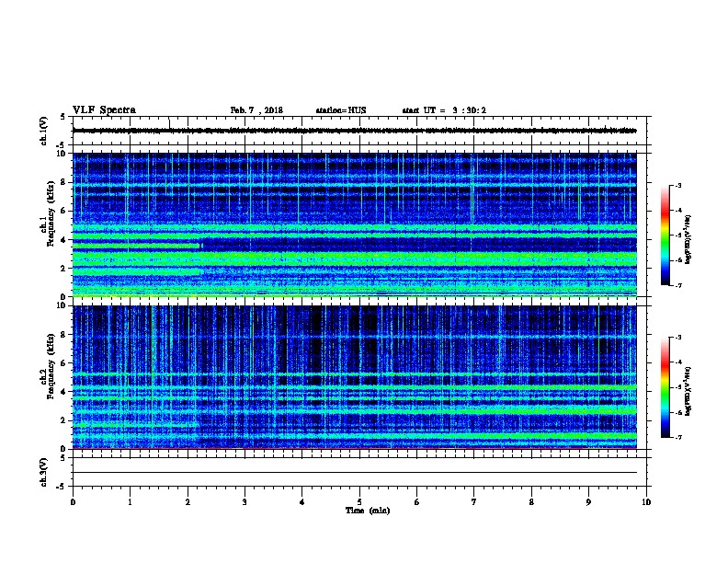The image size is (728, 563).
Task: Click the ch.3(V) axis label
Action: pos(43,472)
